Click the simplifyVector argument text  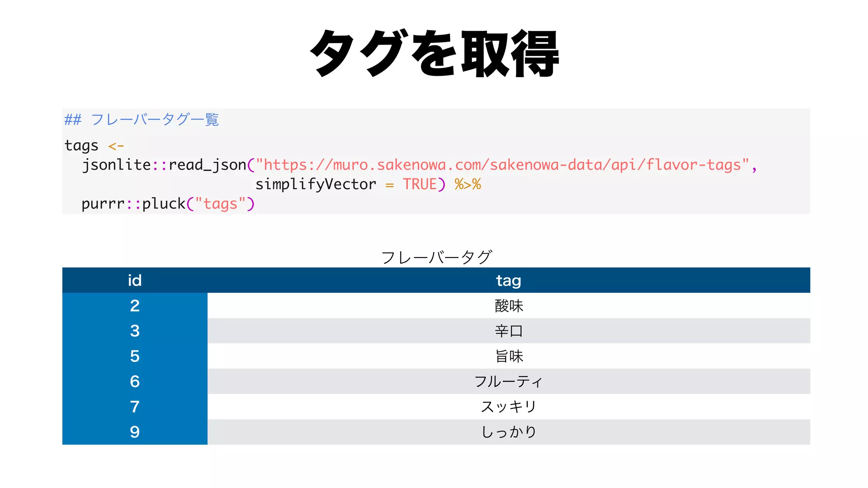pyautogui.click(x=316, y=184)
